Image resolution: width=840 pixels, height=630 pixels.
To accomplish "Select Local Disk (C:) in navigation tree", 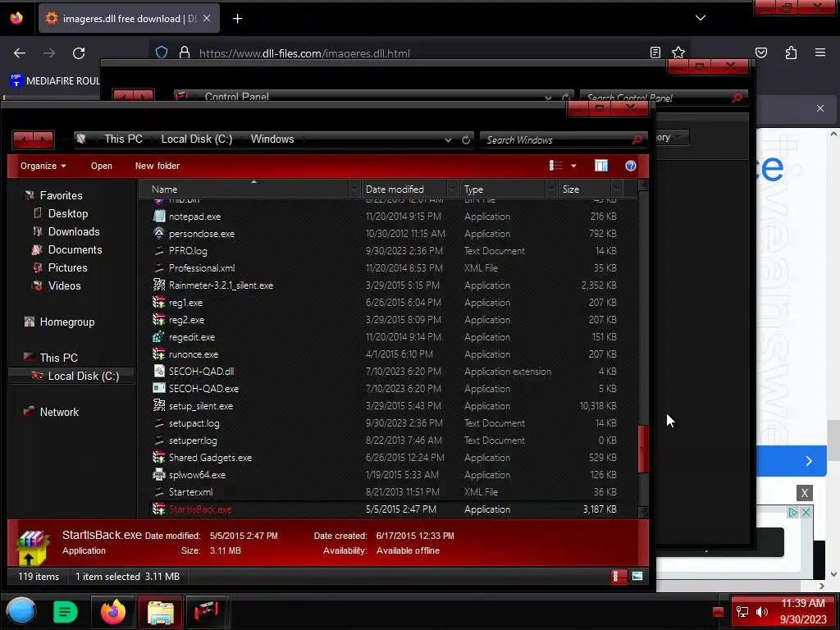I will point(71,376).
